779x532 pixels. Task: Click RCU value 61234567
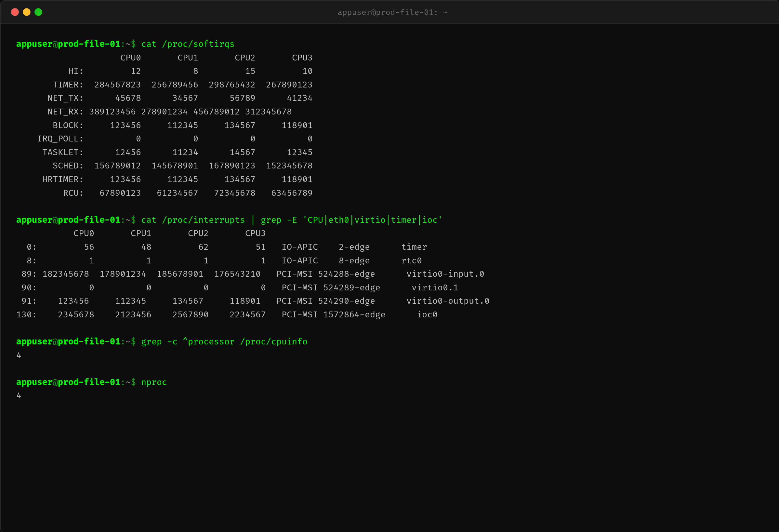(x=177, y=193)
